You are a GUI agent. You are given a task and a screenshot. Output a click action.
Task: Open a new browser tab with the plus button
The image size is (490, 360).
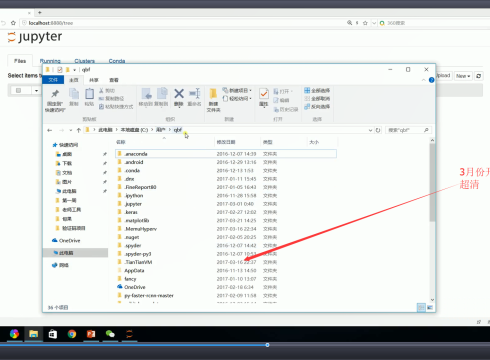[40, 13]
